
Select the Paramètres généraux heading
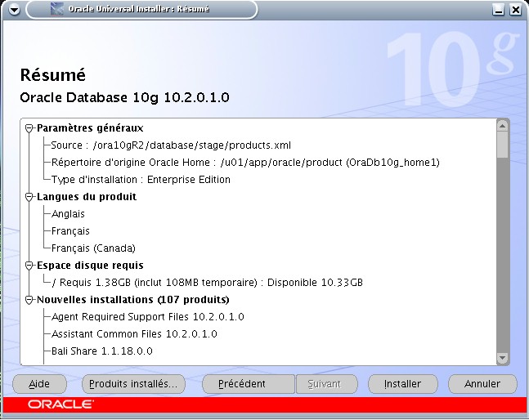tap(90, 128)
